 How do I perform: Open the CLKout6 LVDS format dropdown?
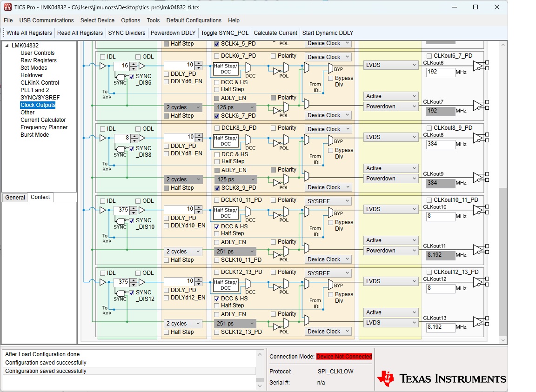tap(391, 65)
